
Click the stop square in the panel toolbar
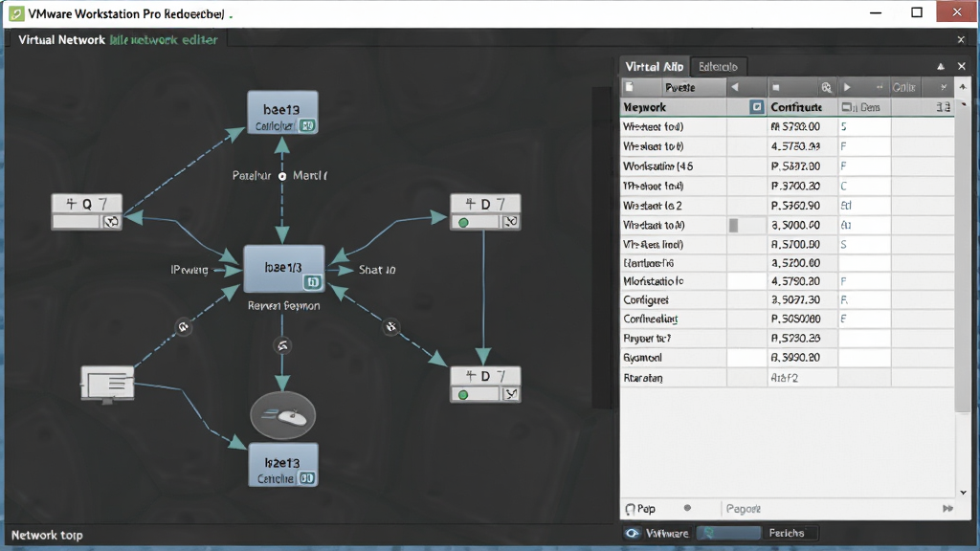coord(775,87)
